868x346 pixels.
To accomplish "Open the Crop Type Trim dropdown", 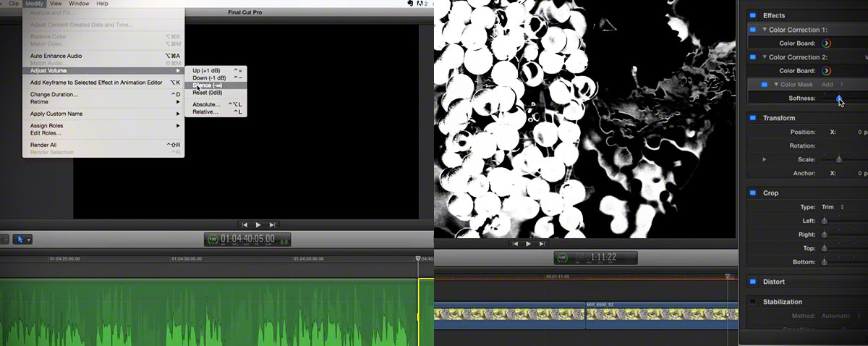I will [832, 207].
